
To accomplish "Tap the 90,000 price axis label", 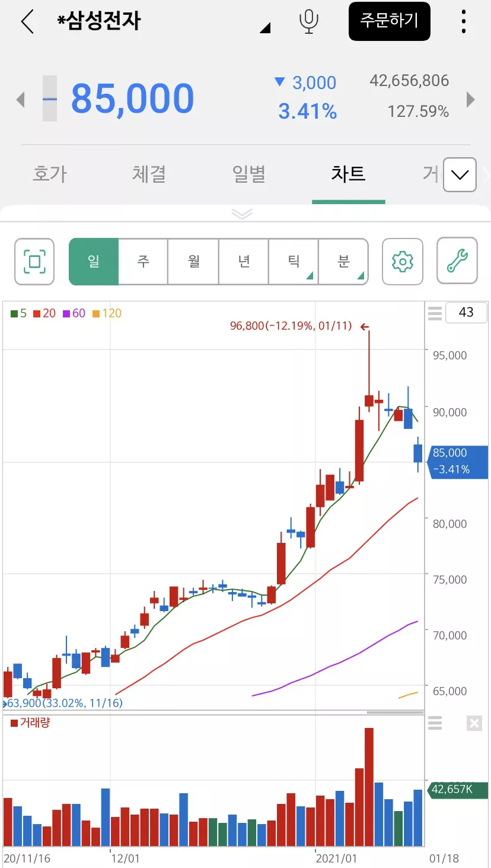I will click(x=449, y=412).
